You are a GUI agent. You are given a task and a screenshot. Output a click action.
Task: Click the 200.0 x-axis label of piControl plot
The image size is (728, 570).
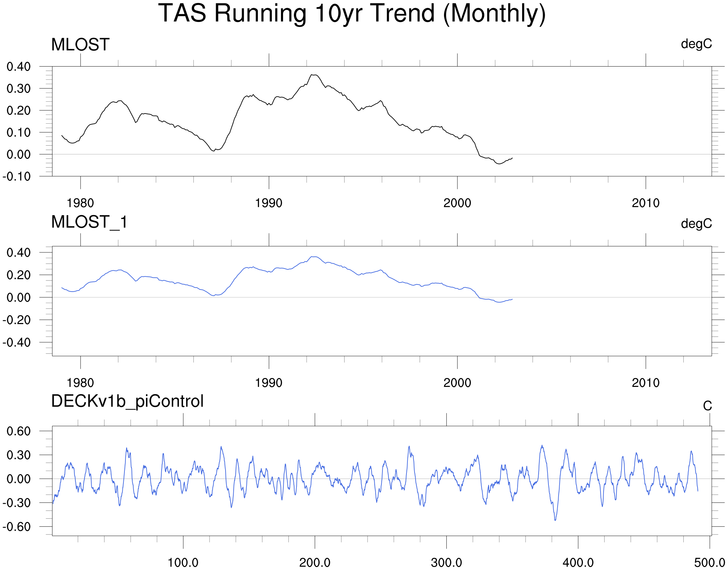(315, 563)
